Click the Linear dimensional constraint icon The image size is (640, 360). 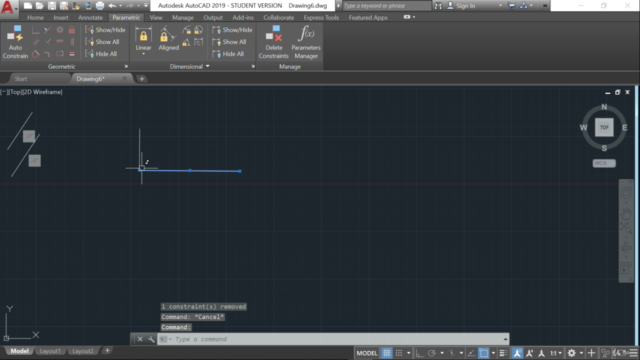(143, 36)
